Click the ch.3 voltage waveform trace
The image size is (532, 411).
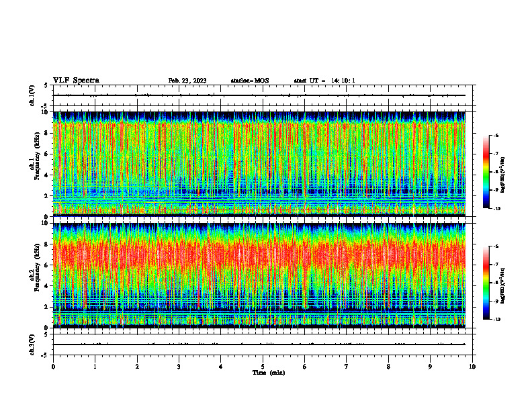point(259,345)
